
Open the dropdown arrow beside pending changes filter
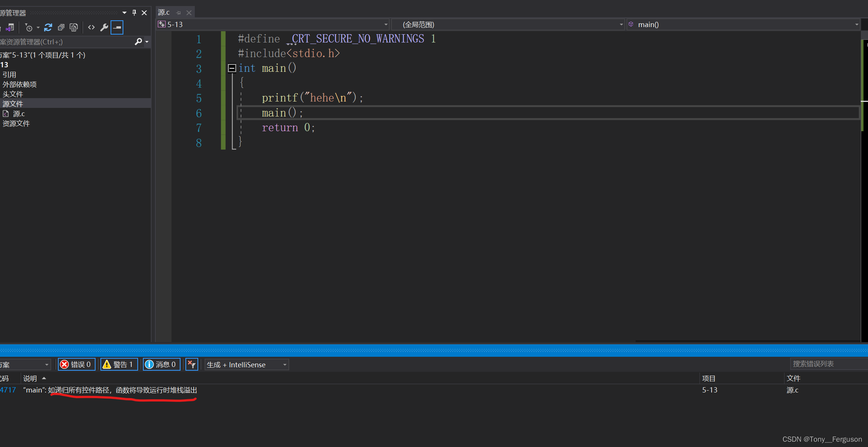coord(38,27)
